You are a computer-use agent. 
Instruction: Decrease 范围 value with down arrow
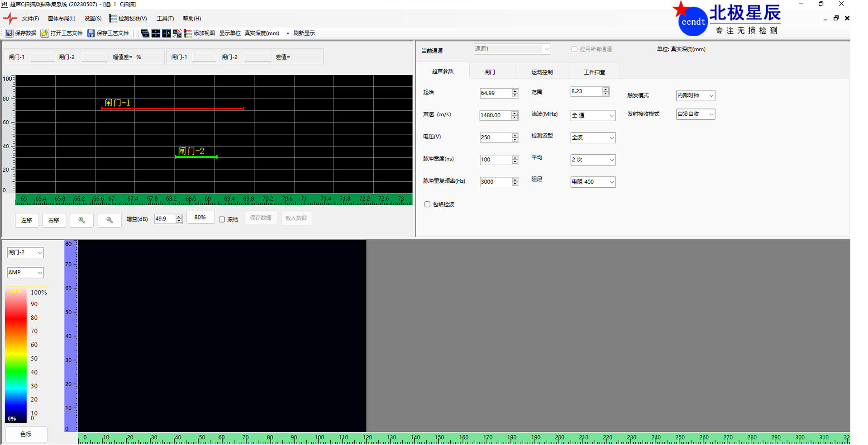tap(606, 94)
